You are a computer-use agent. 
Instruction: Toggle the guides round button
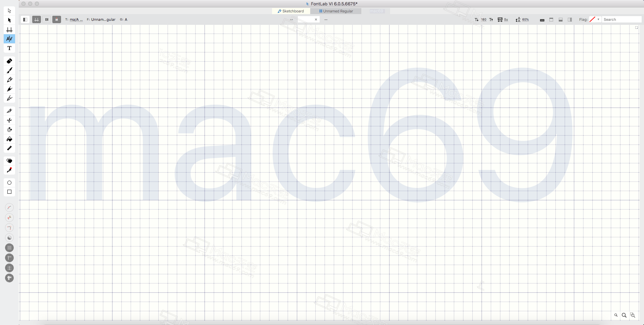coord(9,258)
